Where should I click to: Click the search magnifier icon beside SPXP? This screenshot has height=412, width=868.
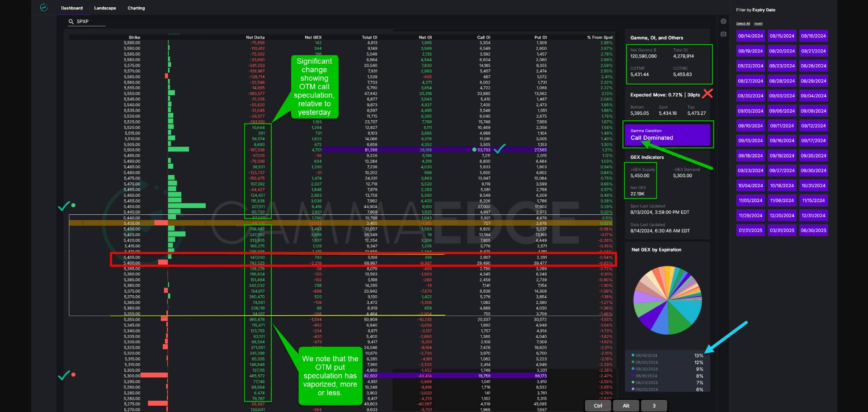tap(71, 21)
